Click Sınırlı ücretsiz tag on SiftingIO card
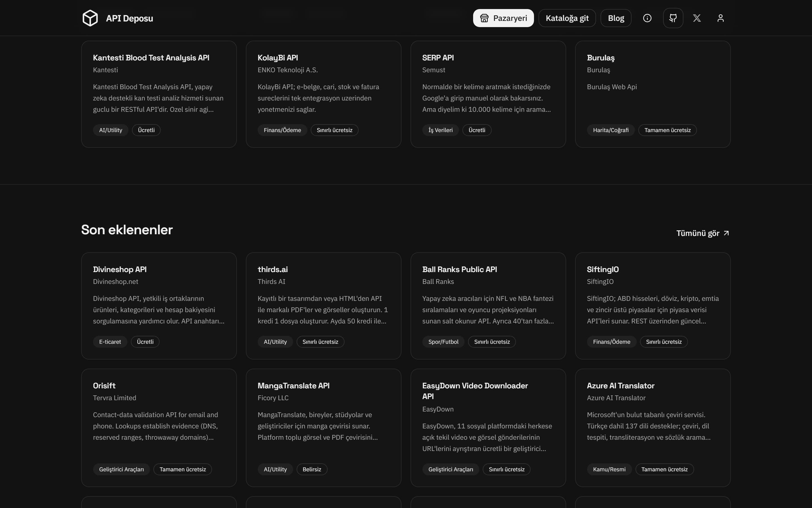Viewport: 812px width, 508px height. point(664,342)
